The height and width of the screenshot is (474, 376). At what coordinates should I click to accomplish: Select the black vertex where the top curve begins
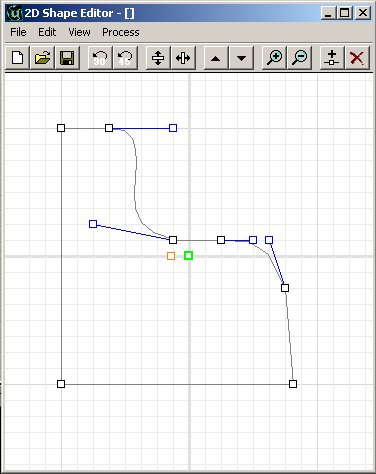pos(109,128)
